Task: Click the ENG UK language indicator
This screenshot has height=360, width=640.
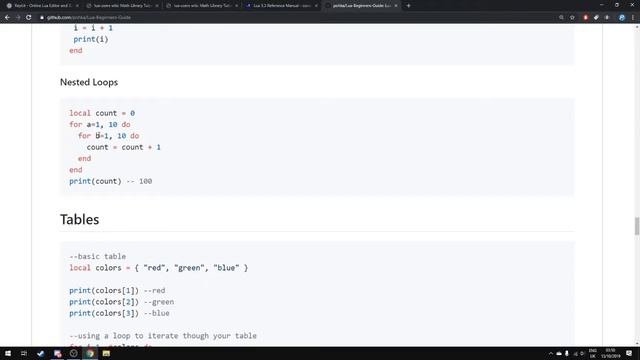Action: 592,353
